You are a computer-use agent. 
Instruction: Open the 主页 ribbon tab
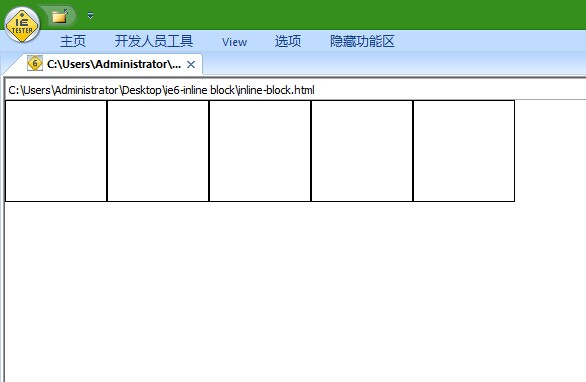pyautogui.click(x=73, y=41)
